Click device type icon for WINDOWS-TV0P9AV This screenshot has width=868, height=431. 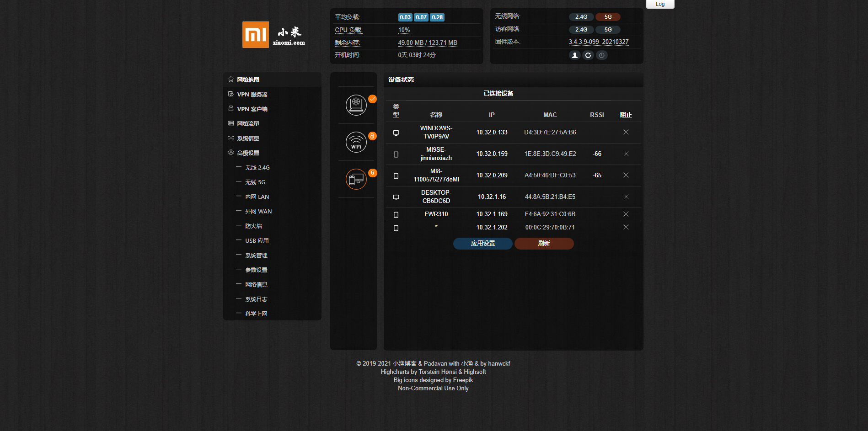[396, 133]
